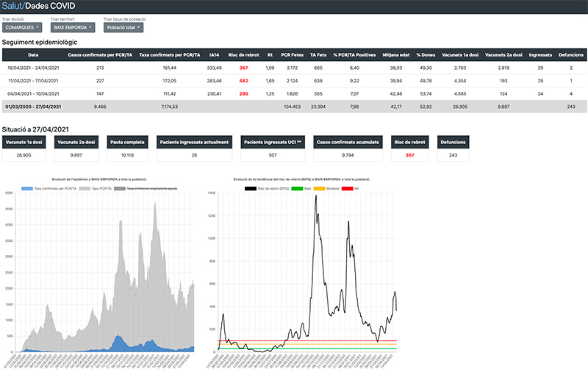Open the Població total dropdown

tap(123, 27)
